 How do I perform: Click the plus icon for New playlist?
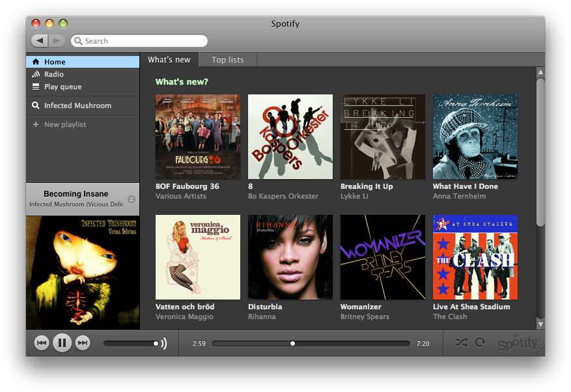[36, 124]
